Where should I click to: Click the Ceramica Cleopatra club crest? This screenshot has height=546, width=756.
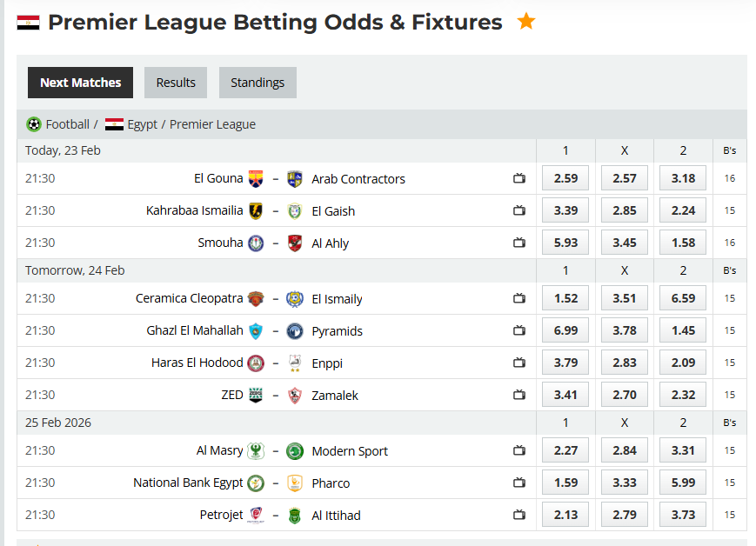point(254,298)
